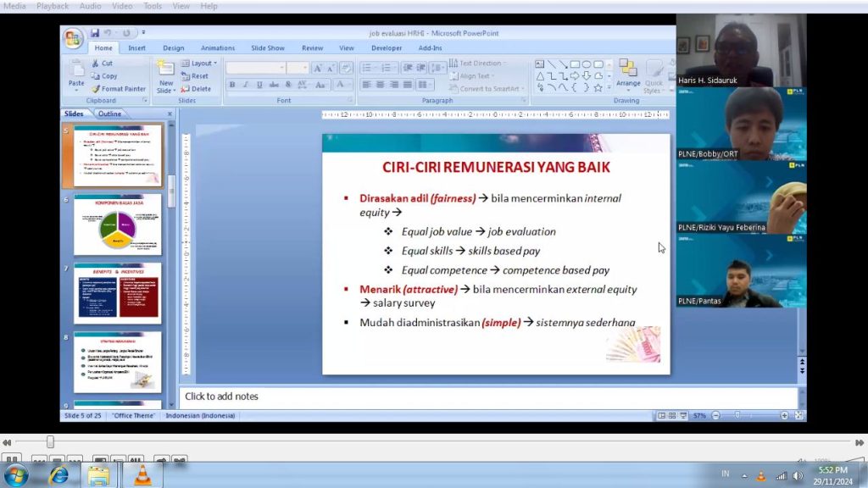868x488 pixels.
Task: Switch to the Animations ribbon tab
Action: pyautogui.click(x=218, y=48)
